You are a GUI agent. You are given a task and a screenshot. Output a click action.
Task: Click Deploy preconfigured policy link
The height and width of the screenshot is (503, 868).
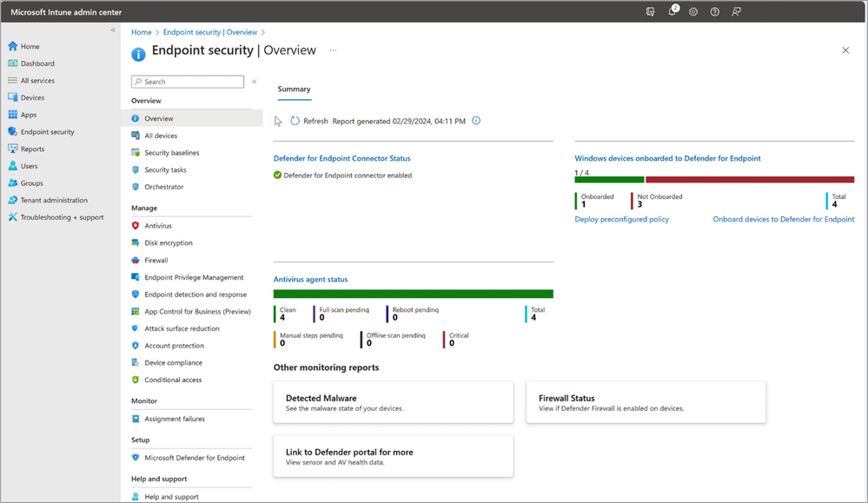621,219
